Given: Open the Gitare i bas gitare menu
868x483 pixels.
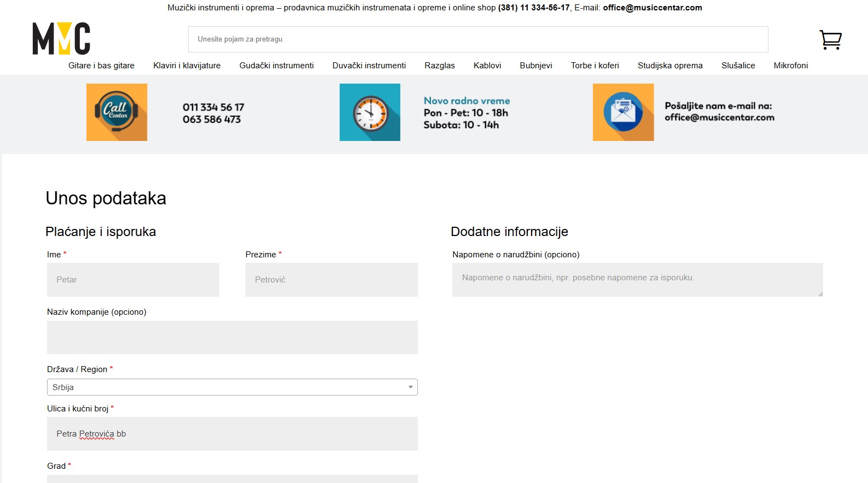Looking at the screenshot, I should point(101,66).
